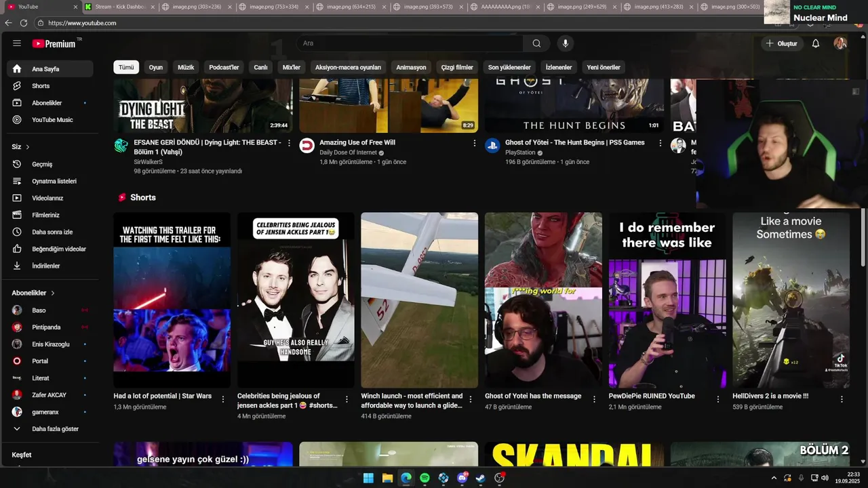Select the Son yüklenenler filter chip
The width and height of the screenshot is (868, 488).
pos(509,67)
